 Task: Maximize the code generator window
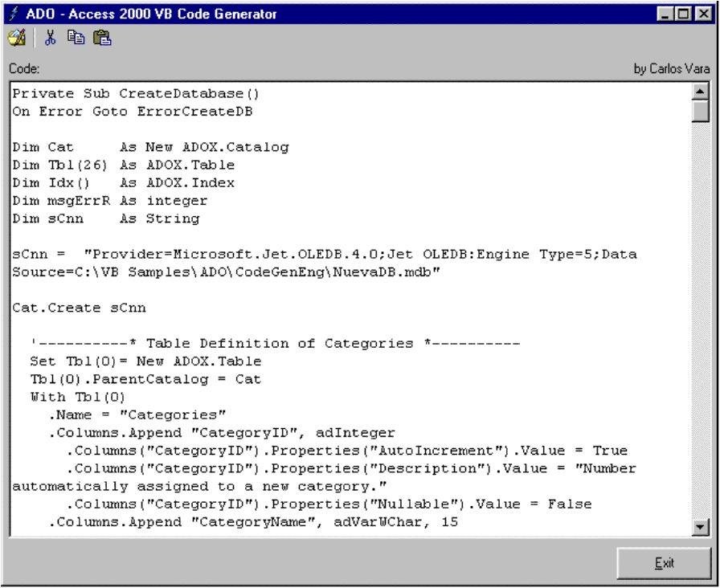click(x=683, y=14)
